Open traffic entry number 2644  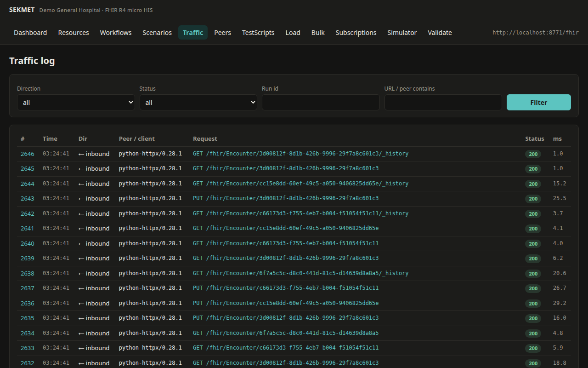[28, 184]
